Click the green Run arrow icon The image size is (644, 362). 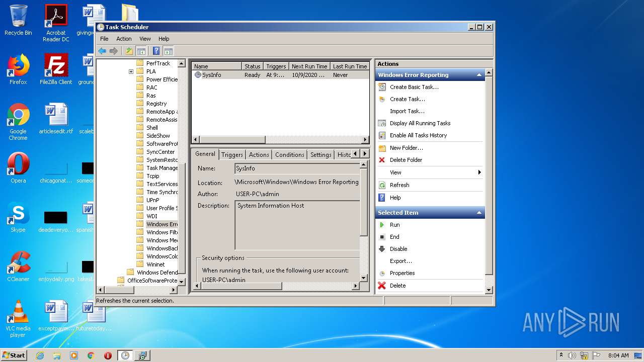[x=382, y=225]
